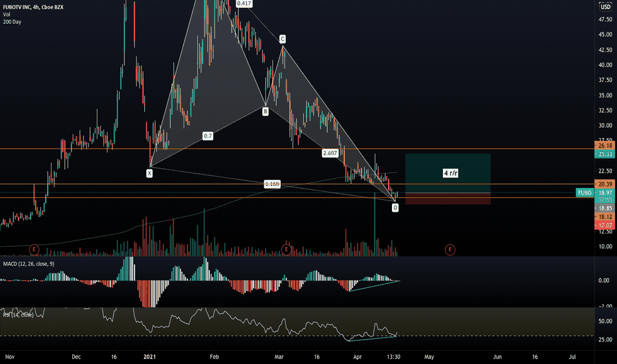Click the 18.12 orange price label
Screen dimensions: 617x364
click(x=605, y=217)
